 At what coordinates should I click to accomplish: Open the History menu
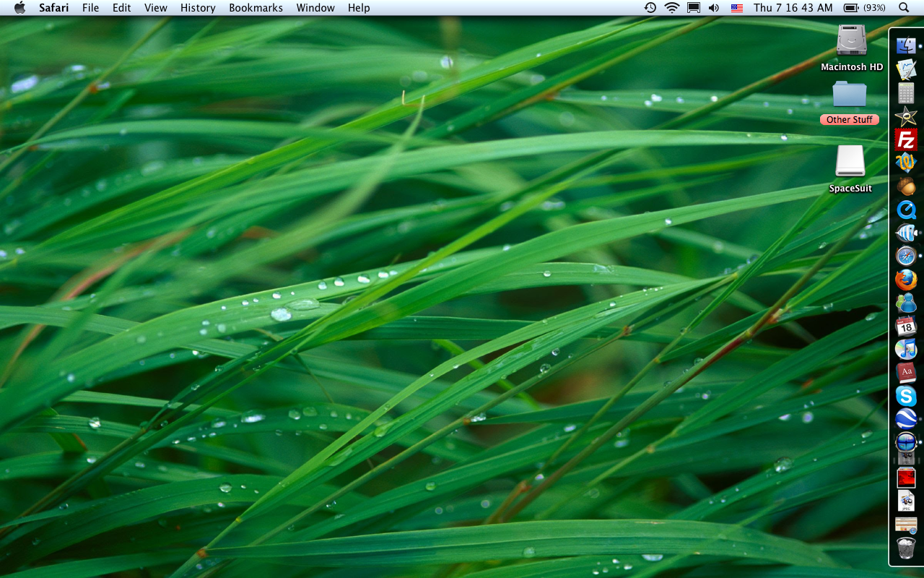(198, 8)
